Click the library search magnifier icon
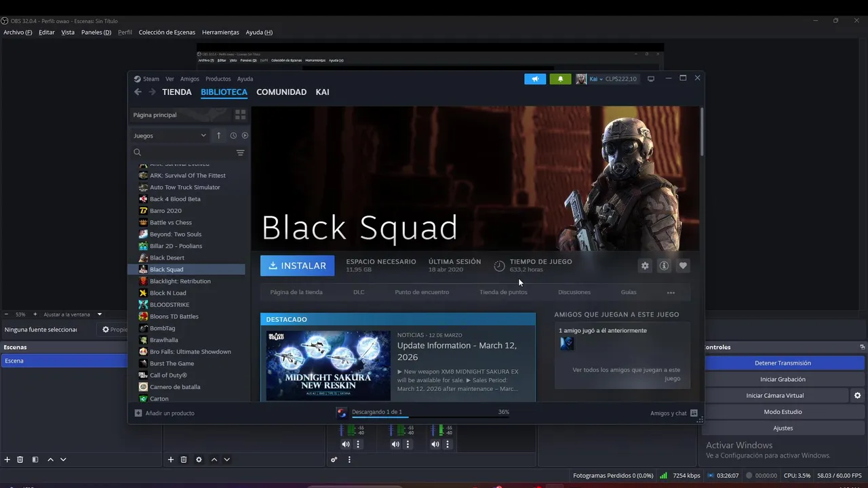The height and width of the screenshot is (488, 868). 137,153
